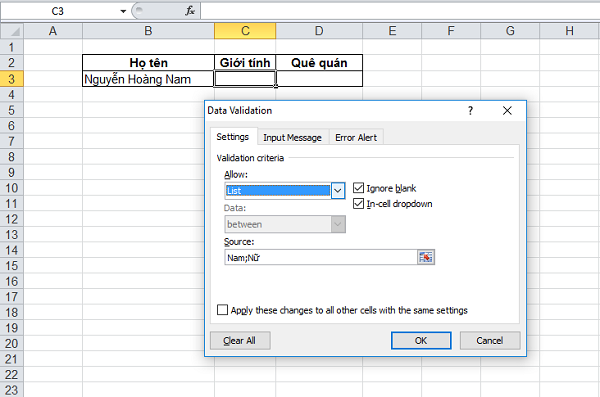Screen dimensions: 600x397
Task: Switch to the Error Alert tab
Action: coord(356,137)
